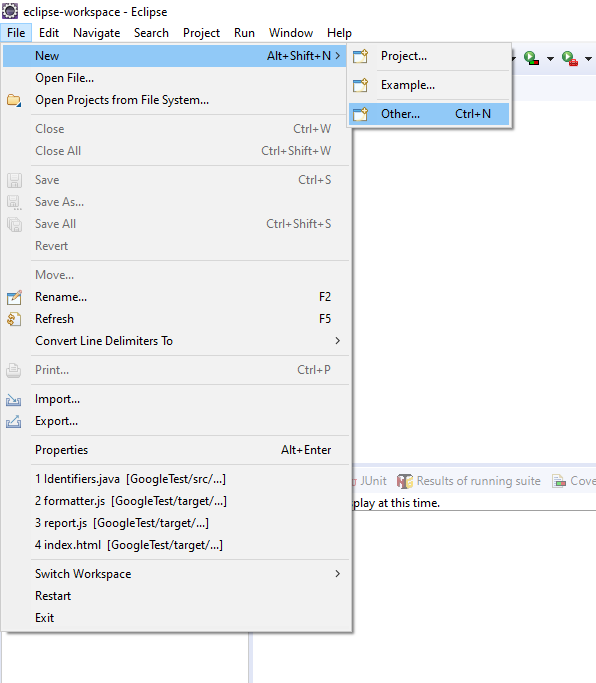The image size is (596, 683).
Task: Choose Example... from the New submenu
Action: pyautogui.click(x=429, y=85)
